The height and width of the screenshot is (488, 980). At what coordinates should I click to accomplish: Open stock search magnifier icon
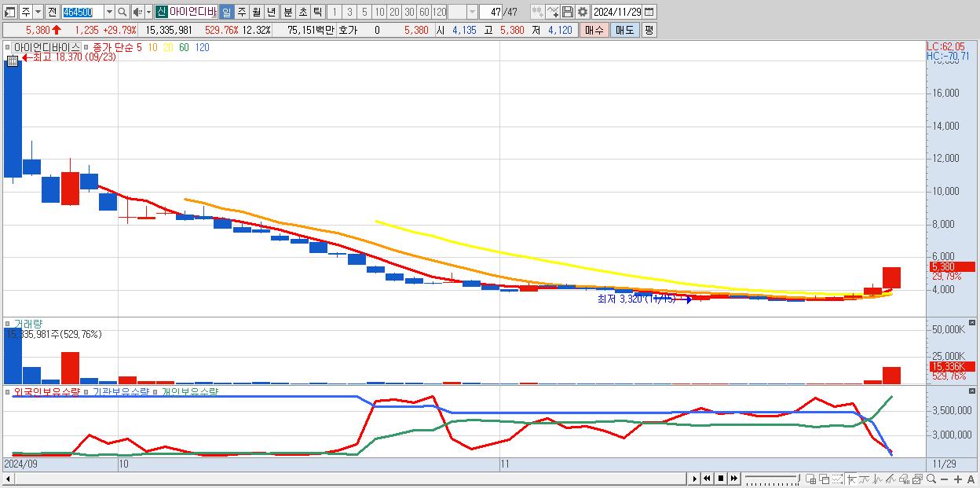point(122,12)
